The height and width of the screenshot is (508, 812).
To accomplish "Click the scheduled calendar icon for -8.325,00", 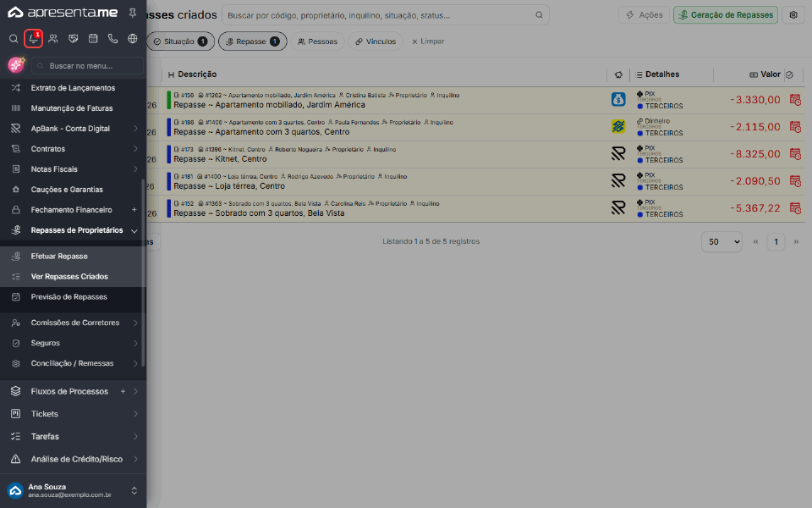I will [795, 153].
